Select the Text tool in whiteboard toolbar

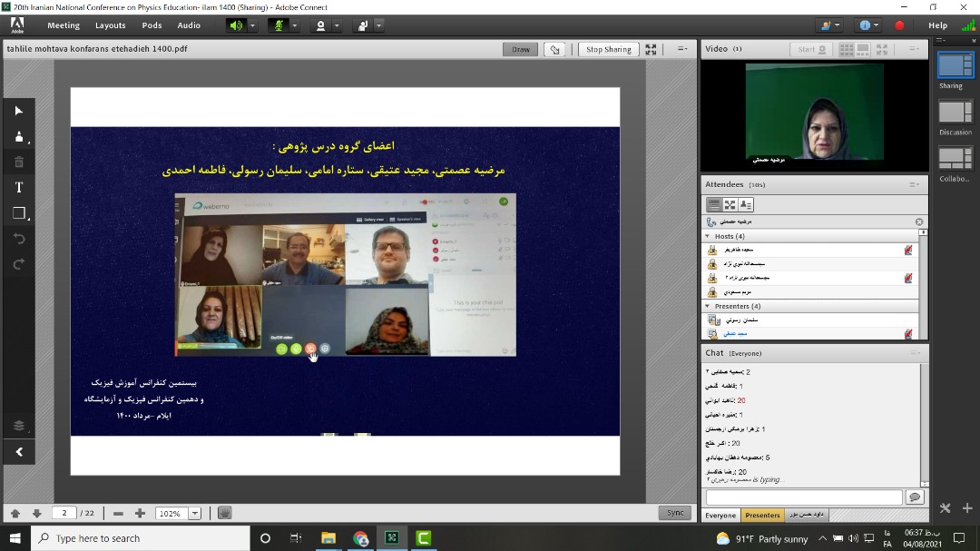[x=19, y=187]
